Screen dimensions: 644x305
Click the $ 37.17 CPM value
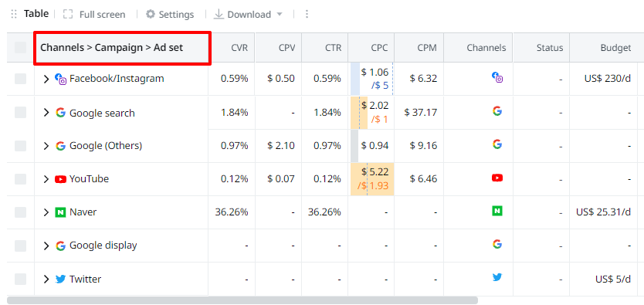pyautogui.click(x=421, y=112)
